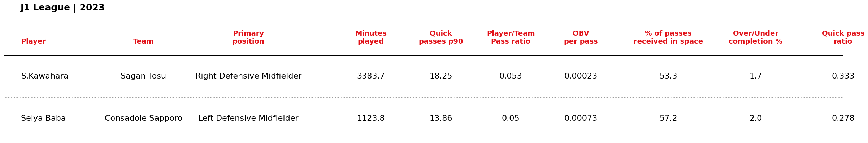Click the Sagan Tosu team cell
This screenshot has width=868, height=143.
143,76
